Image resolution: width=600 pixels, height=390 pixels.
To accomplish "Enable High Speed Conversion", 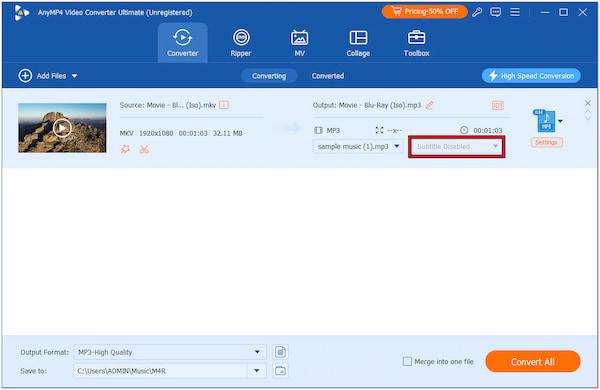I will click(531, 76).
